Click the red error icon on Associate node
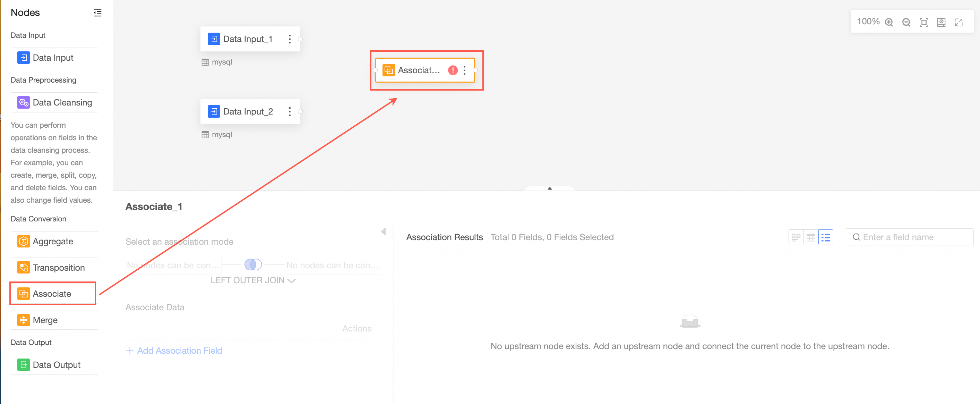 click(x=453, y=70)
